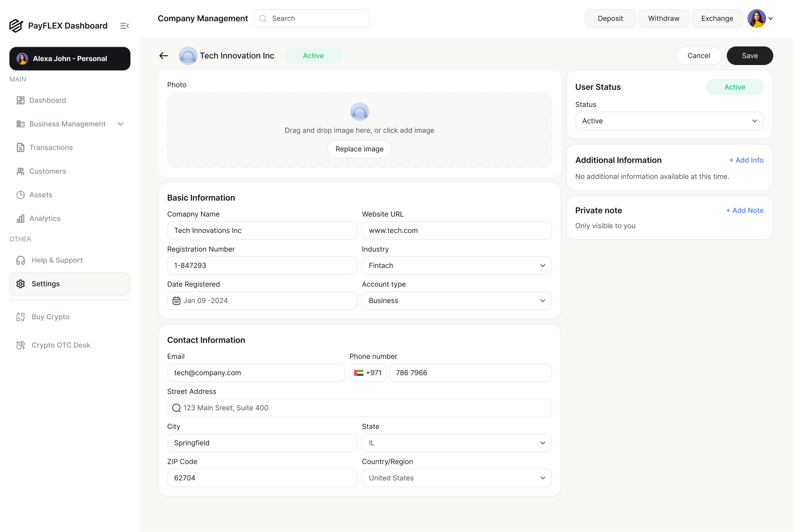The height and width of the screenshot is (532, 793).
Task: Click the Help & Support headphones icon
Action: (21, 260)
